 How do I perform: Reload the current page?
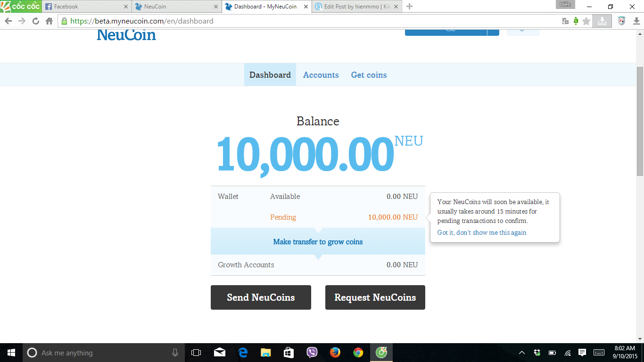click(35, 21)
